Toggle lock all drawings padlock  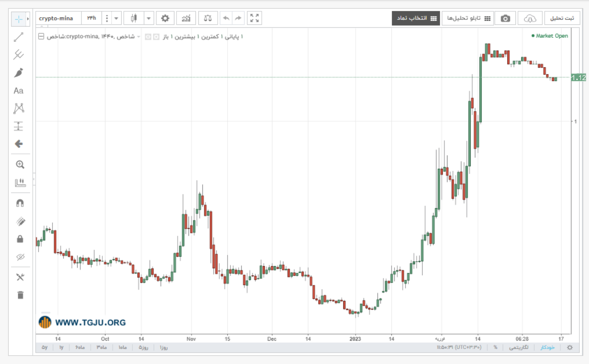click(20, 239)
